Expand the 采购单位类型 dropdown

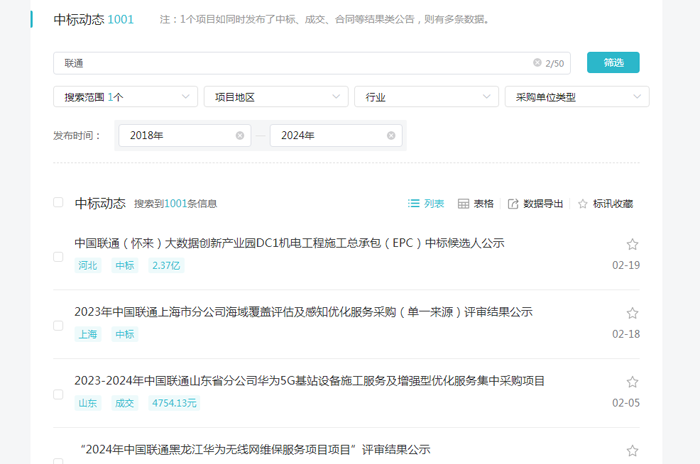(577, 97)
